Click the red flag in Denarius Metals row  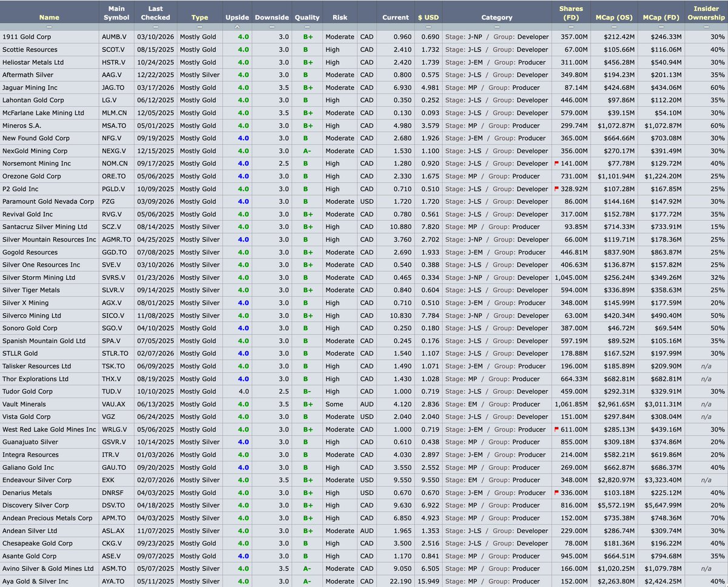pos(556,492)
